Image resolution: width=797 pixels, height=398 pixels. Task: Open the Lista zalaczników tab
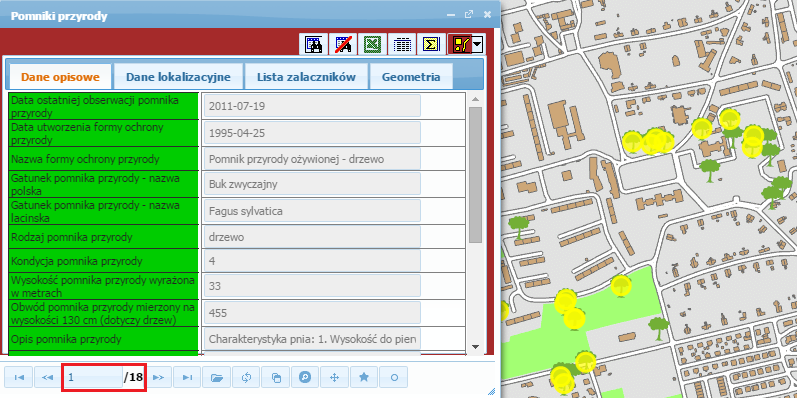pyautogui.click(x=306, y=77)
